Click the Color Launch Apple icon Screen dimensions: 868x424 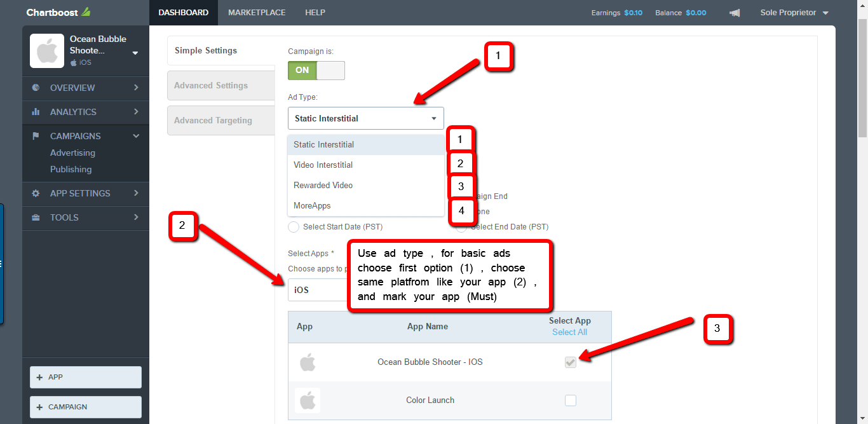pyautogui.click(x=308, y=400)
